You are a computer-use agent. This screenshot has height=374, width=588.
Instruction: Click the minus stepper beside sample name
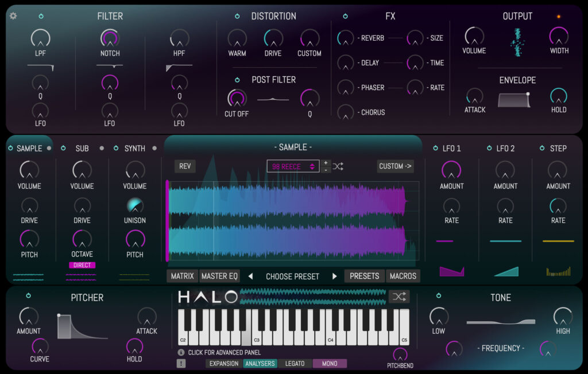pos(326,170)
